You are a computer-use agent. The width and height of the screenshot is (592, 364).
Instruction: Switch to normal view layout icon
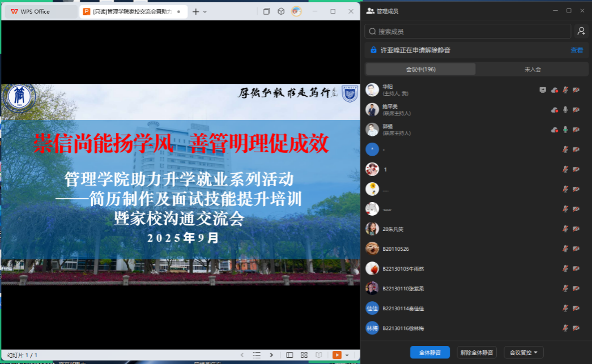[289, 355]
